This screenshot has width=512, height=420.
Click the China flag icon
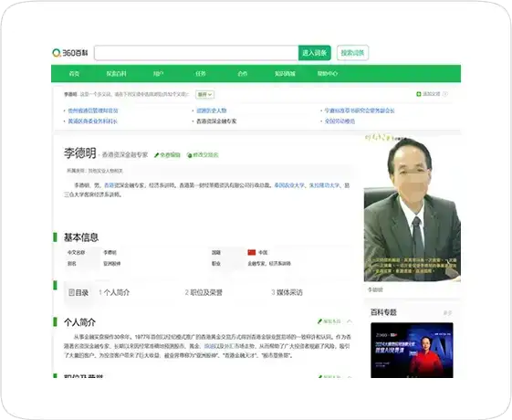pos(252,253)
